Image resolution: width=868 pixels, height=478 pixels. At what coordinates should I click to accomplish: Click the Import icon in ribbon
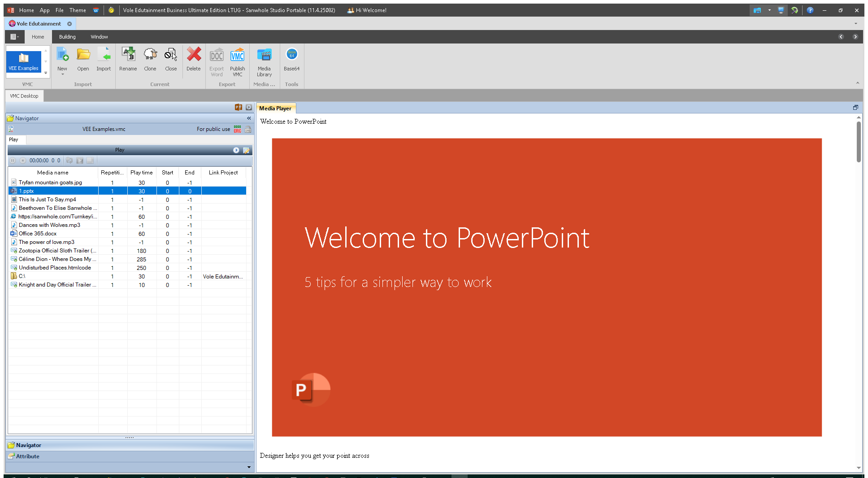(104, 55)
